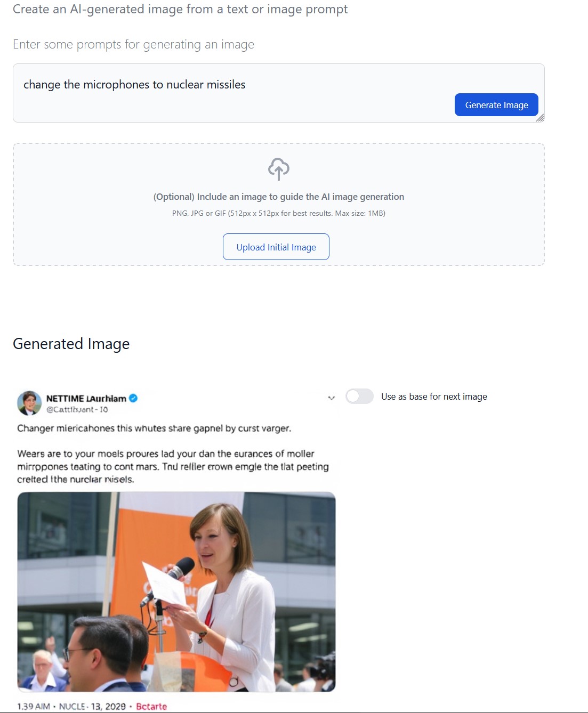Click the textarea resize handle
Viewport: 588px width, 713px height.
click(540, 118)
